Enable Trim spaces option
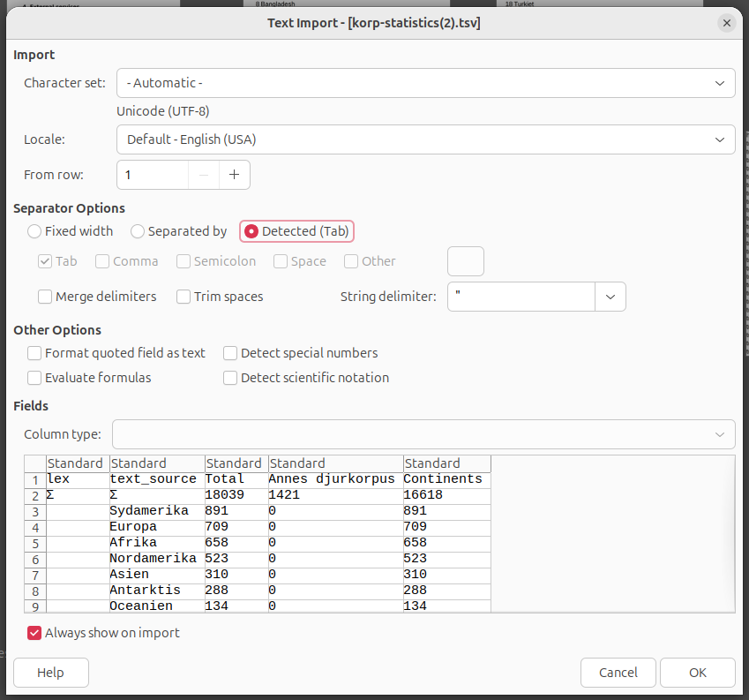This screenshot has width=749, height=700. tap(221, 297)
